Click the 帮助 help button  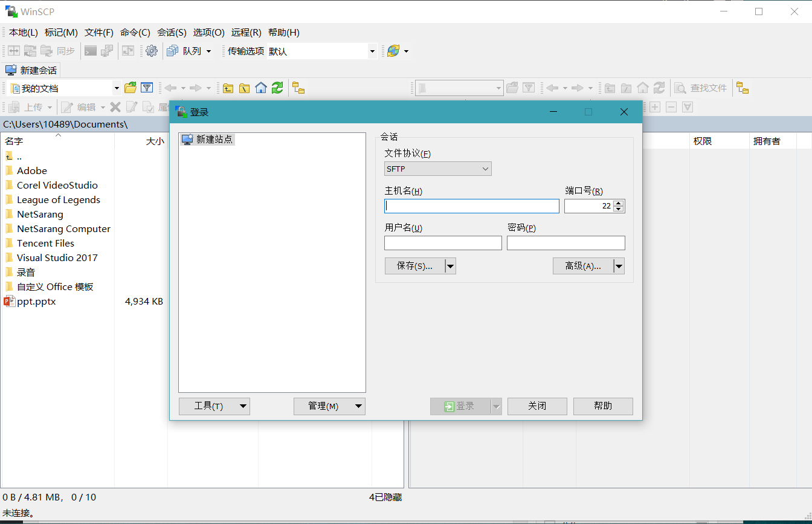coord(602,406)
